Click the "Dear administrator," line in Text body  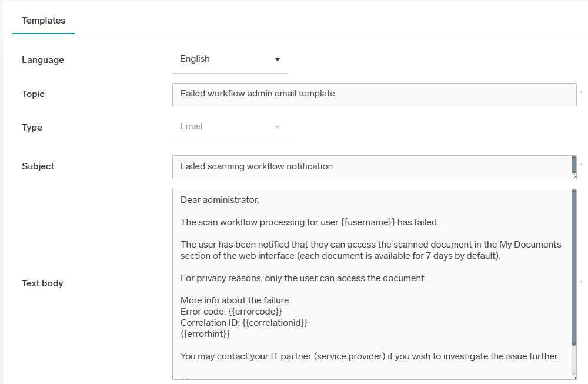219,200
